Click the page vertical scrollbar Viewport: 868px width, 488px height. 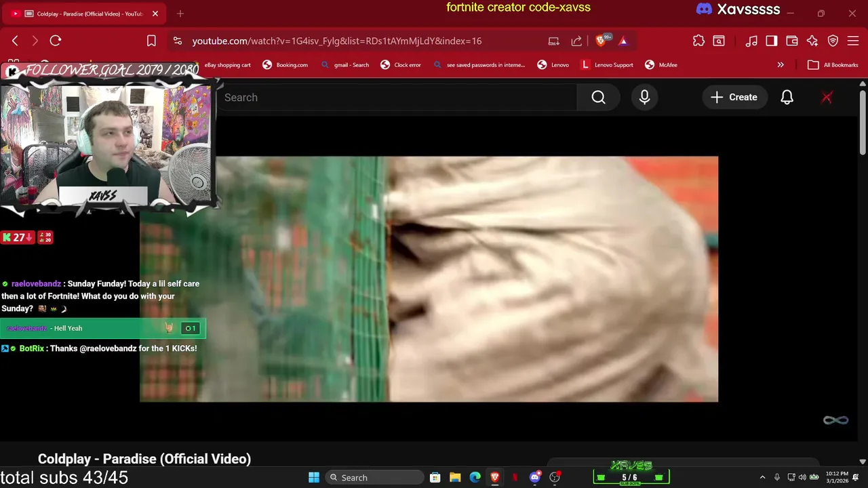863,122
